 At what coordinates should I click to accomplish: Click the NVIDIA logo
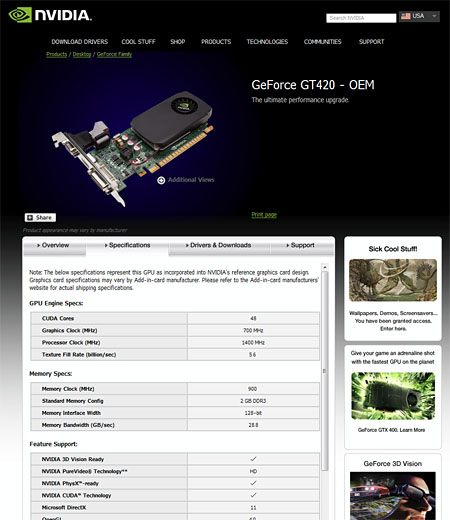[x=50, y=15]
